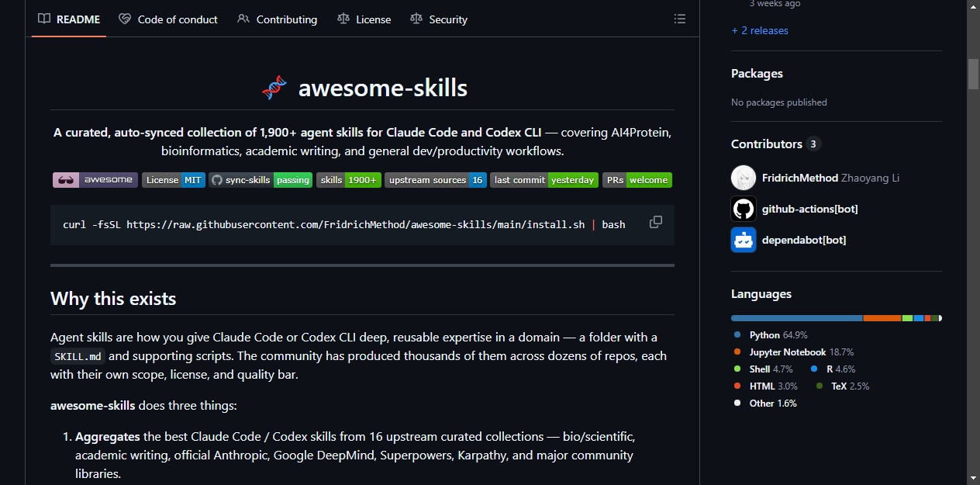Click the page scrollbar thumb
Image resolution: width=980 pixels, height=485 pixels.
[x=973, y=74]
